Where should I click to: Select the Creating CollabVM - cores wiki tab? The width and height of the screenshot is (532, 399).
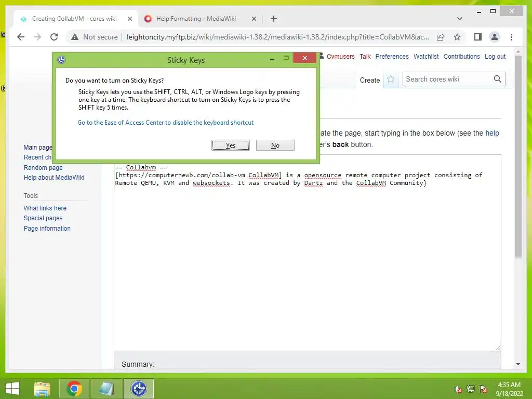coord(75,19)
